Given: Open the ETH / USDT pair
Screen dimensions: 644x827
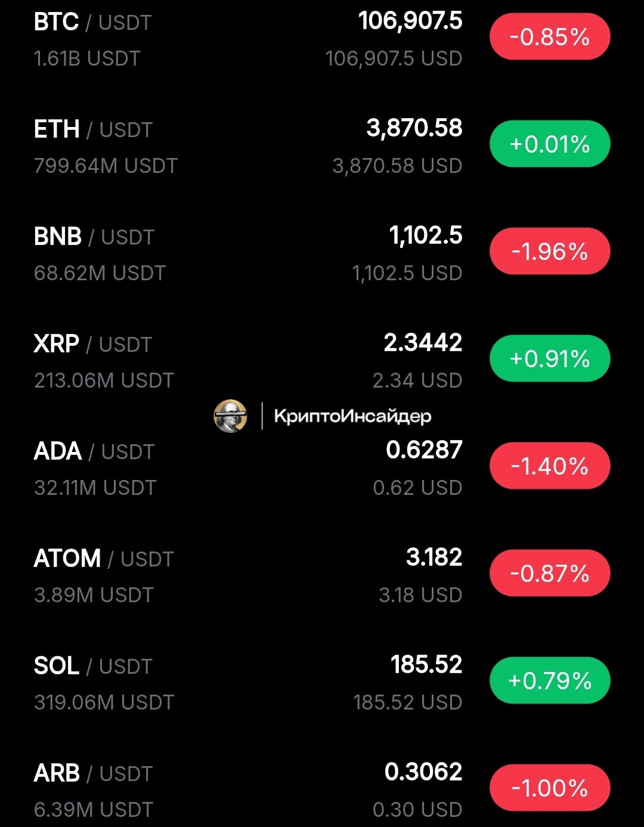Looking at the screenshot, I should point(93,130).
